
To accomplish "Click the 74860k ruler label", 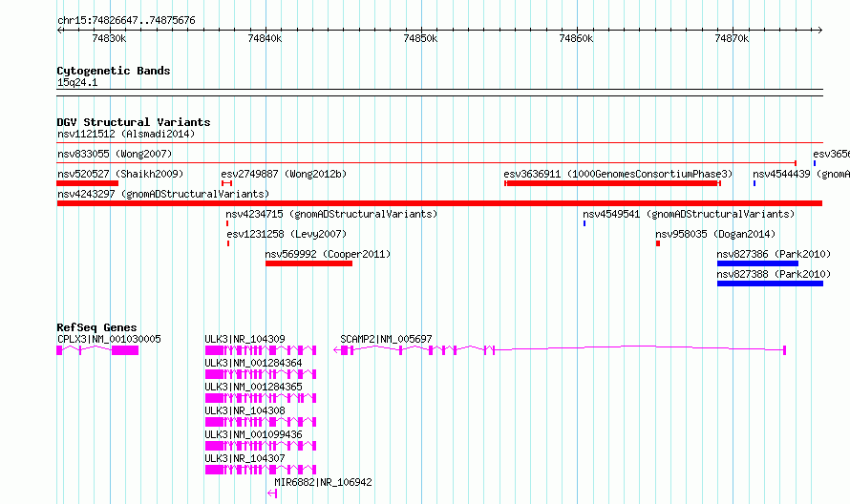I will point(576,38).
